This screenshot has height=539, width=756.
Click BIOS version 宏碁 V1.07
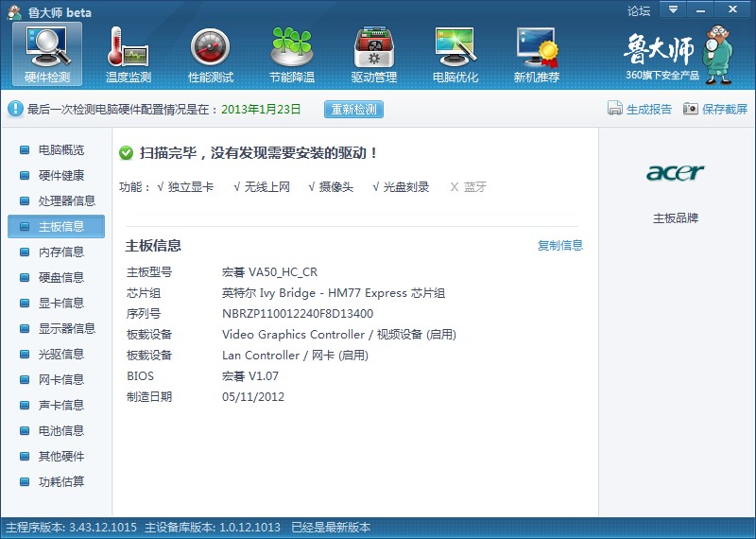click(250, 376)
